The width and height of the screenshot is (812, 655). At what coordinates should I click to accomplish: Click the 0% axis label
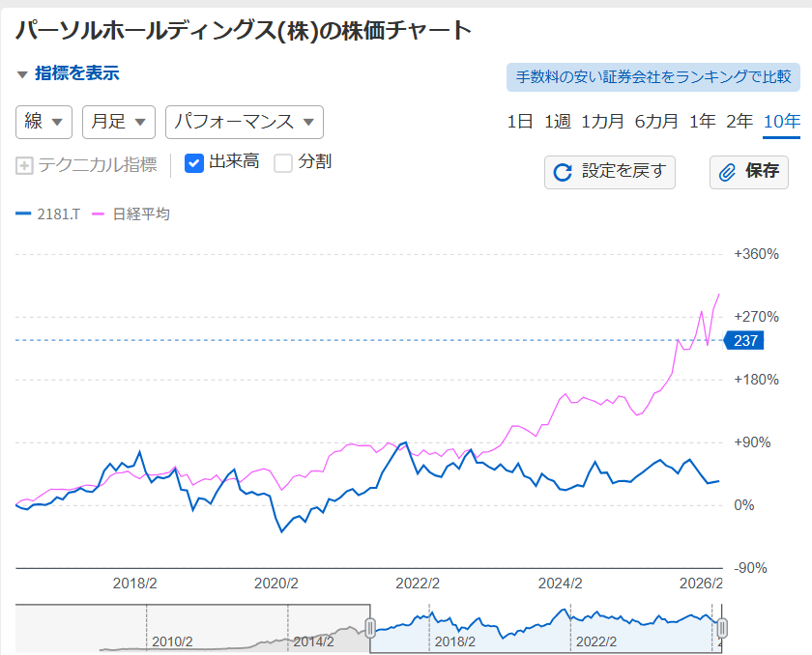tap(744, 505)
